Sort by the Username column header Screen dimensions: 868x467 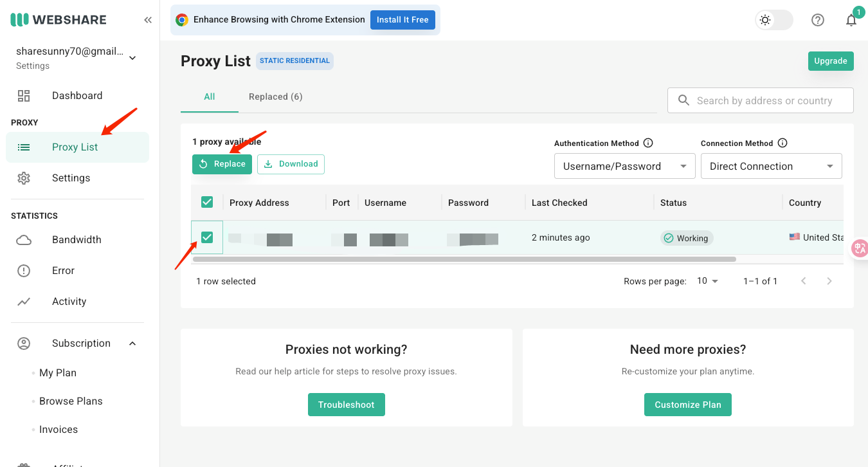[x=385, y=203]
